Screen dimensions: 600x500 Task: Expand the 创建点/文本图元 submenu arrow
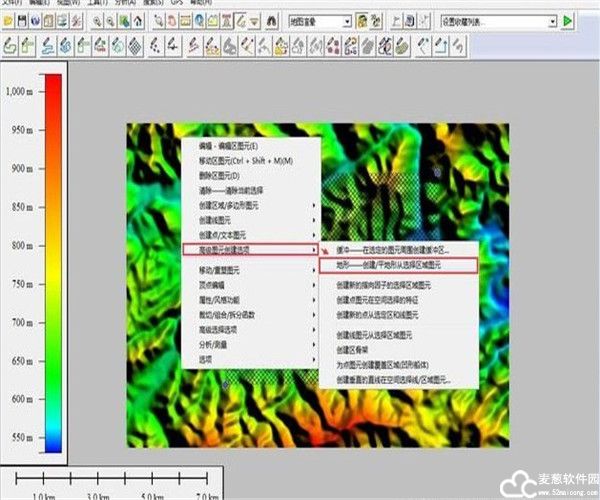[314, 235]
